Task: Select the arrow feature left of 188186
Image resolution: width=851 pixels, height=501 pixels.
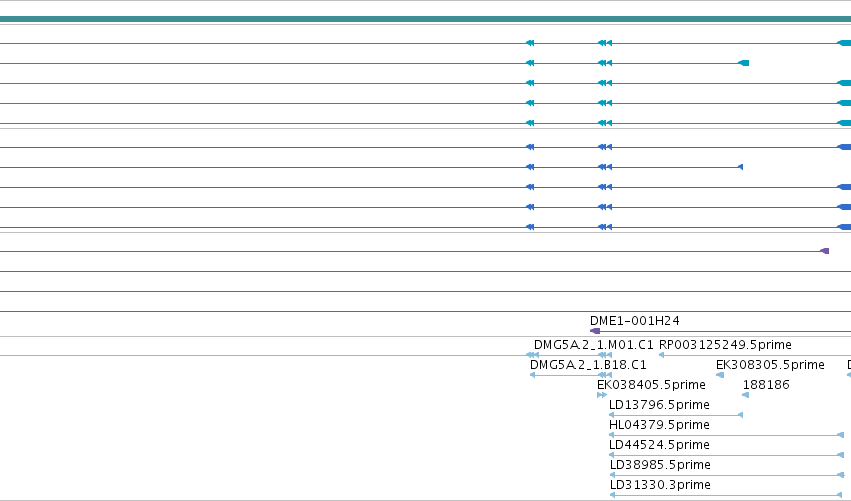Action: click(x=746, y=395)
